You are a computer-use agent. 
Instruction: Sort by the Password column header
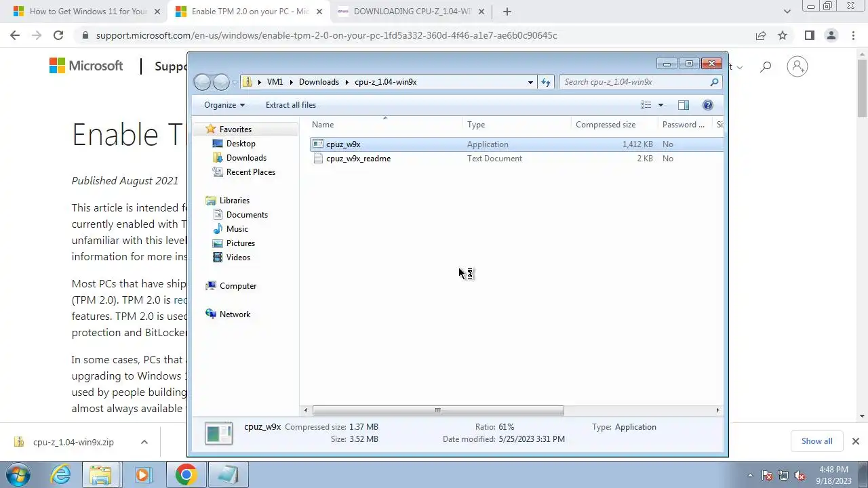(x=685, y=125)
